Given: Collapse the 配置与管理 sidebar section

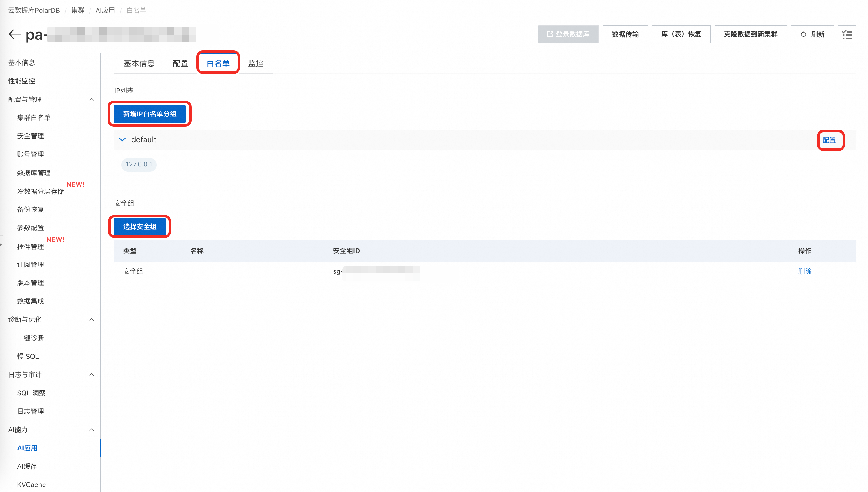Looking at the screenshot, I should point(91,99).
